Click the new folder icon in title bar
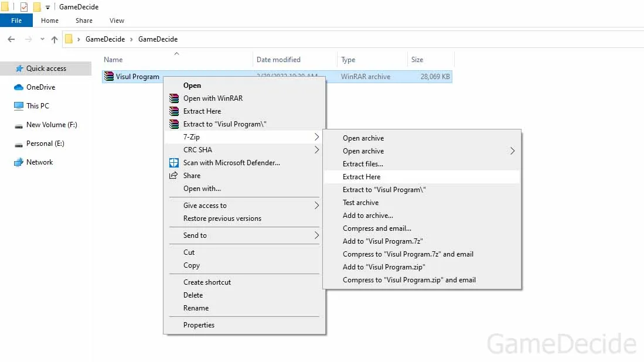 click(37, 7)
